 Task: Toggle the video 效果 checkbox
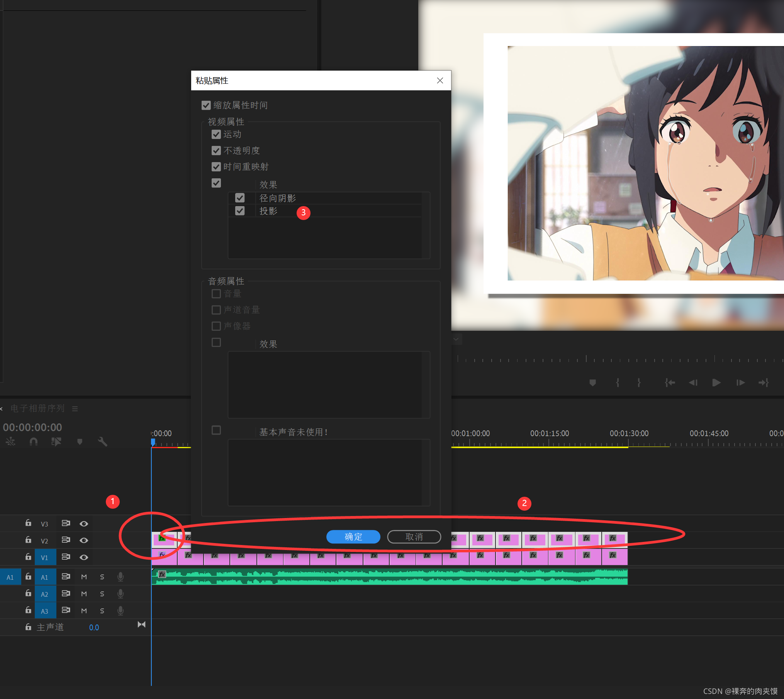[x=216, y=183]
